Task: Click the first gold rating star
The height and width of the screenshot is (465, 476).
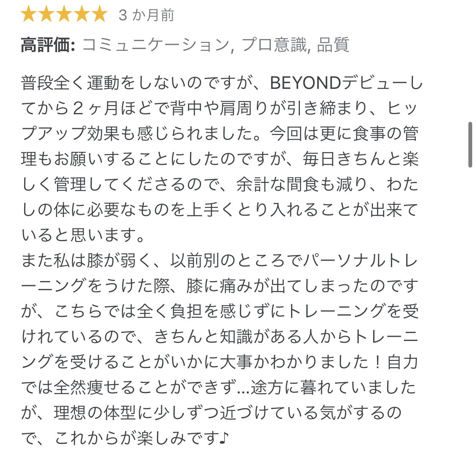Action: [x=28, y=15]
